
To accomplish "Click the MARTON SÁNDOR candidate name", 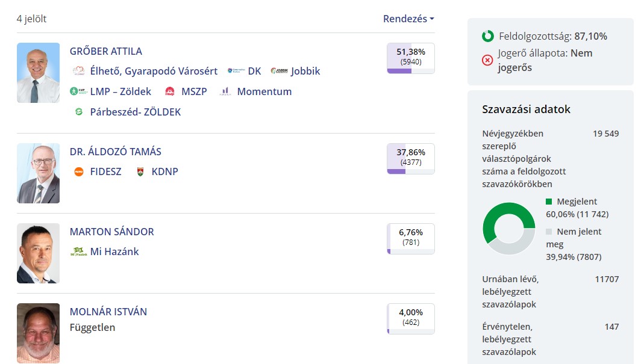I will click(x=112, y=232).
